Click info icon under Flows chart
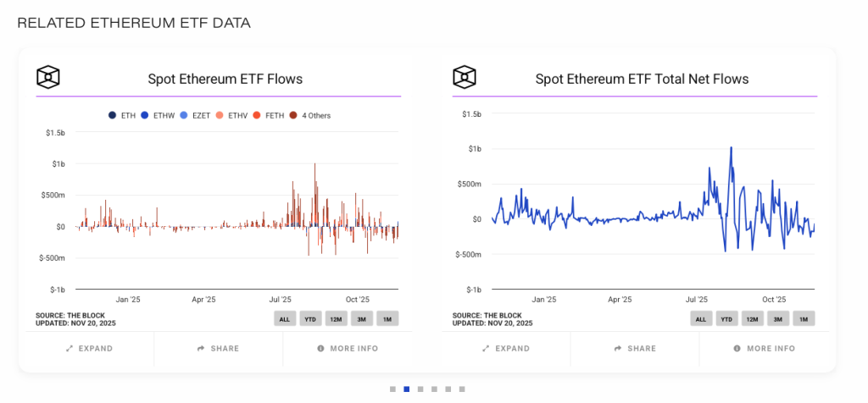The height and width of the screenshot is (403, 868). [321, 349]
